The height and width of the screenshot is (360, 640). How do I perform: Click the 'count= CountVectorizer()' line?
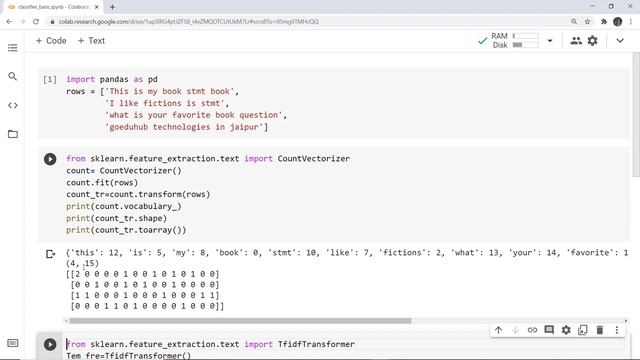(x=124, y=171)
